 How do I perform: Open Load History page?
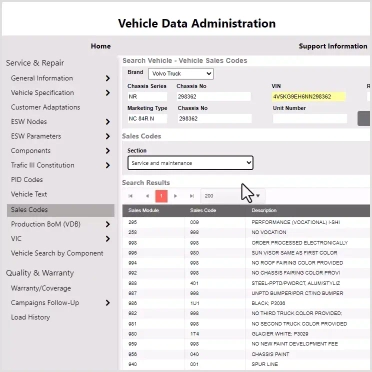pos(30,317)
